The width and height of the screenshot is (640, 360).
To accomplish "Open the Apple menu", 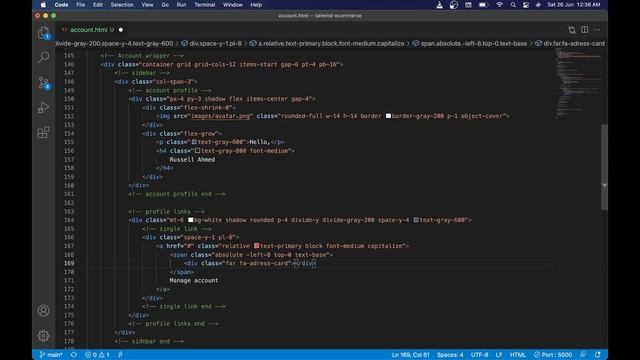I will 43,5.
